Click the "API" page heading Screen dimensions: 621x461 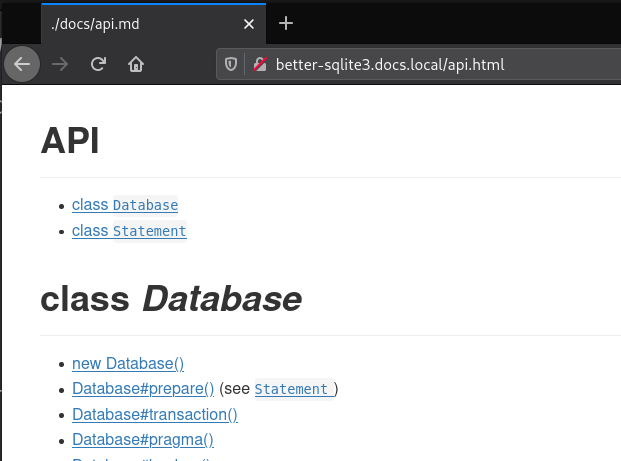click(x=69, y=141)
